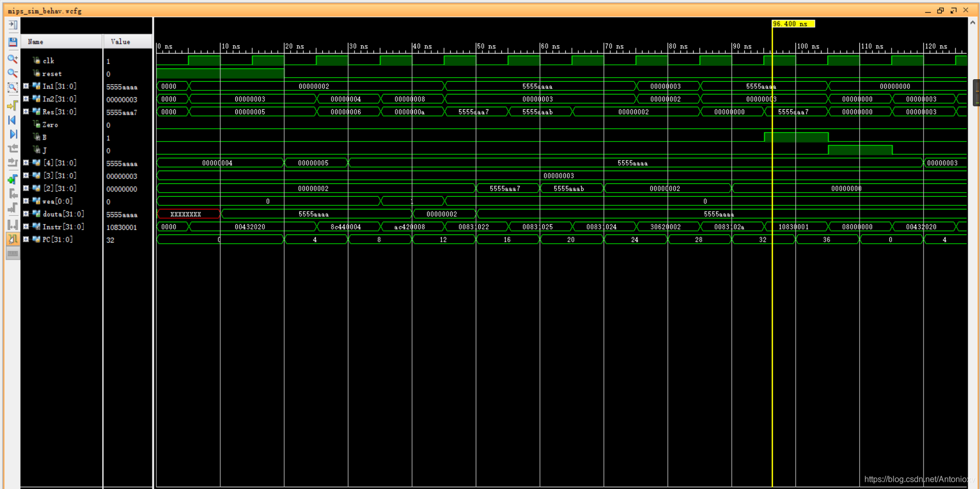Jump to the end of simulation time
This screenshot has height=489, width=980.
pos(13,134)
